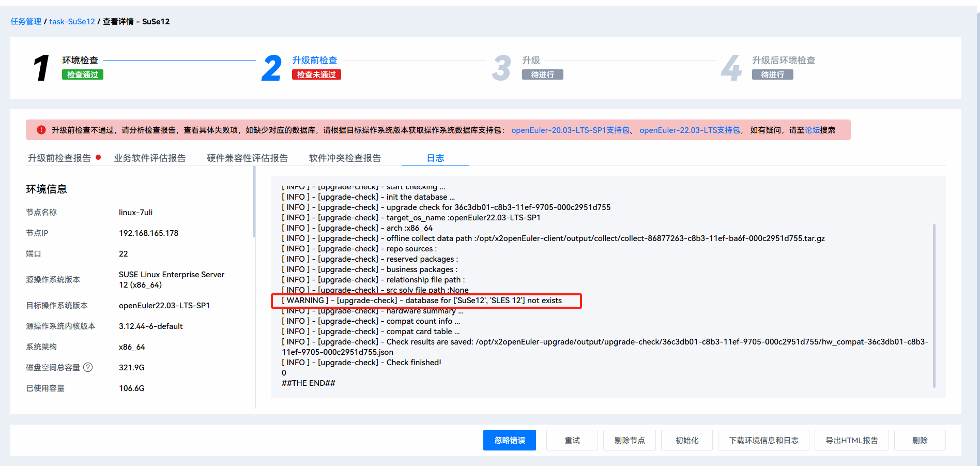This screenshot has width=980, height=466.
Task: Click the step 2 number icon
Action: 271,68
